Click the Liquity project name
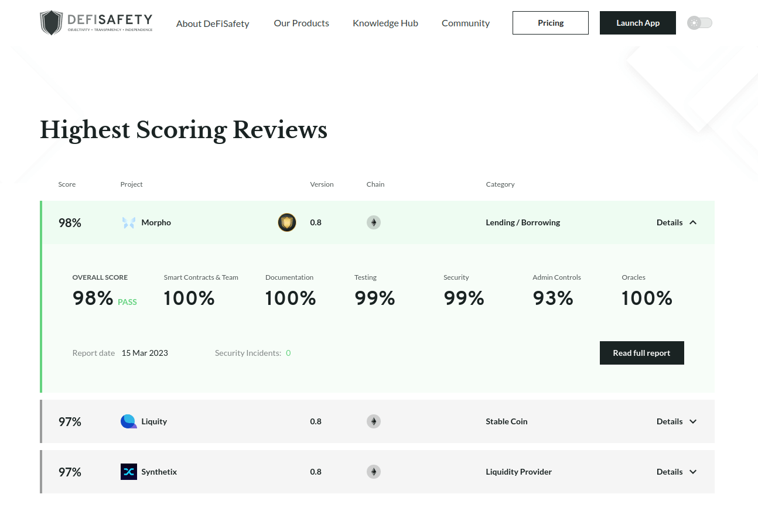This screenshot has height=532, width=758. [x=154, y=421]
